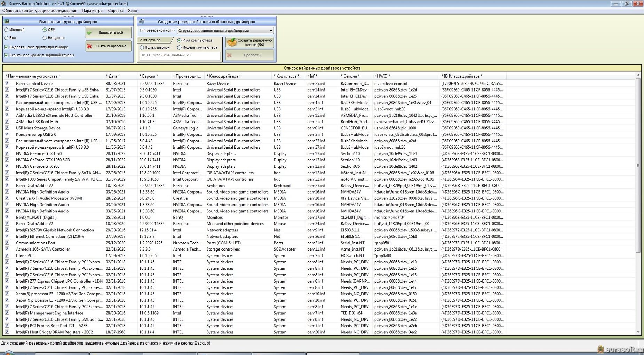
Task: Uncheck the Шина PCI checkbox
Action: coord(7,255)
